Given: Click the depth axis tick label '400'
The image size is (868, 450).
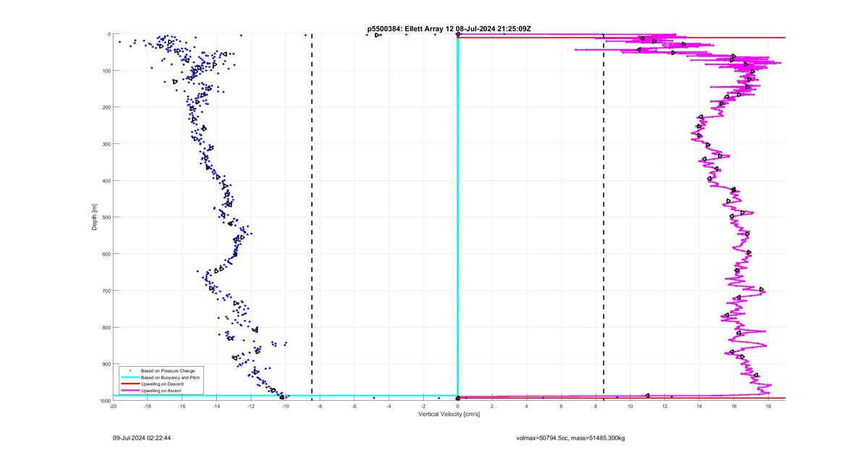Looking at the screenshot, I should (x=106, y=181).
